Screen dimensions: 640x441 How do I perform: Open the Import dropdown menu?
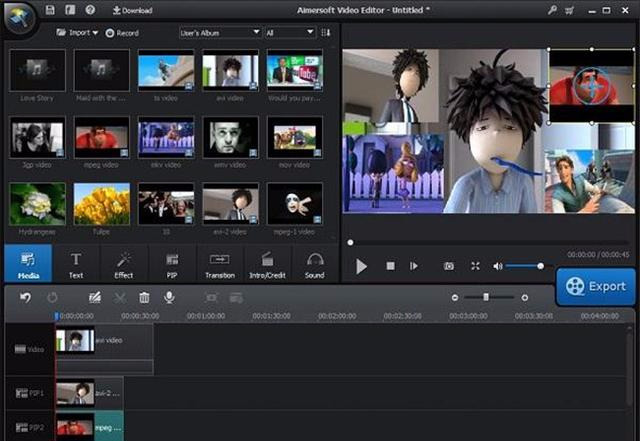pos(77,33)
